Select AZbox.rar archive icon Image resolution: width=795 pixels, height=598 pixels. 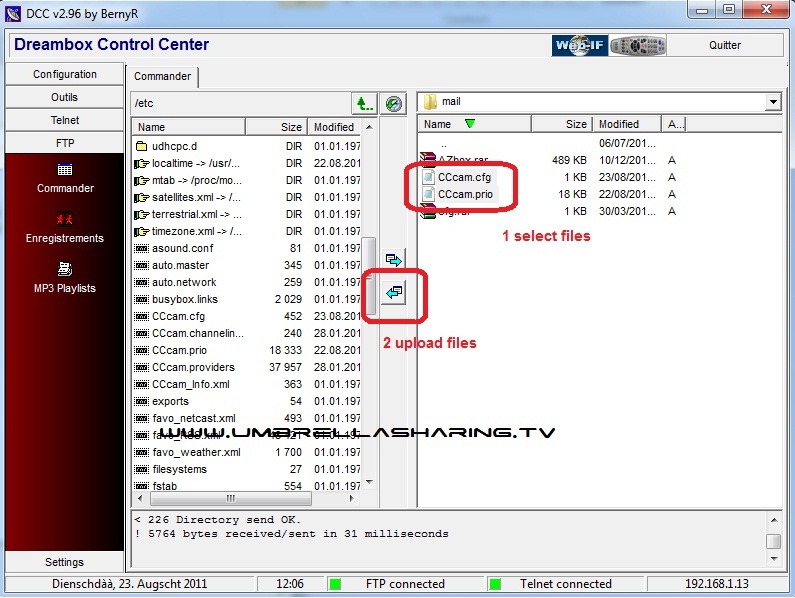tap(428, 159)
